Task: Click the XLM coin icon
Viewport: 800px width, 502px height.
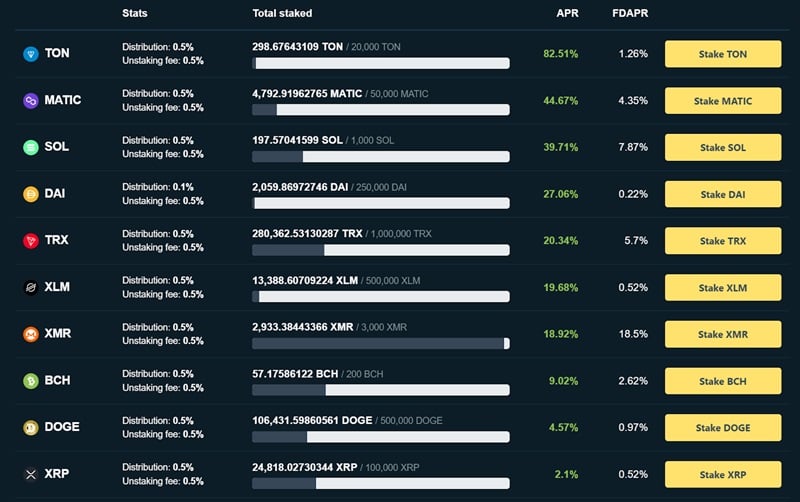Action: coord(30,288)
